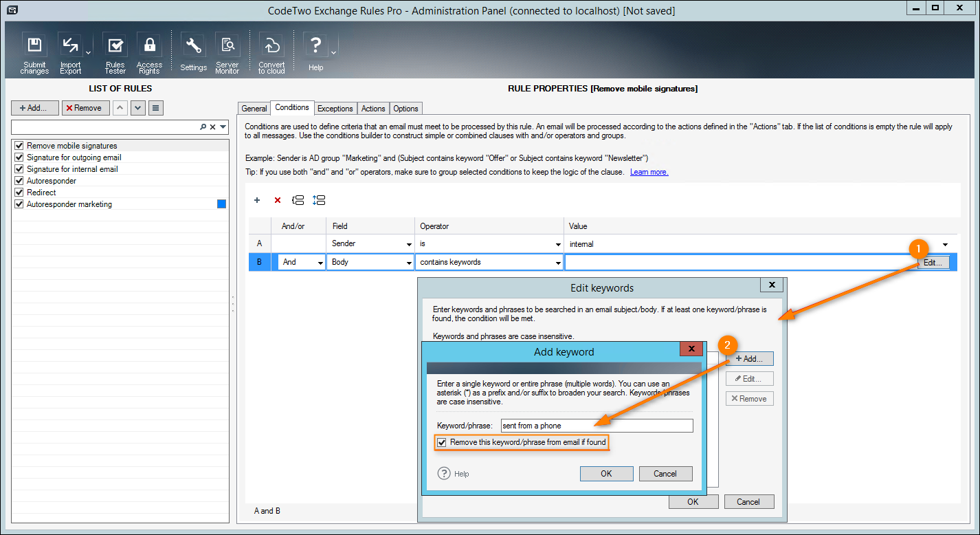Move rule up arrow button

120,108
